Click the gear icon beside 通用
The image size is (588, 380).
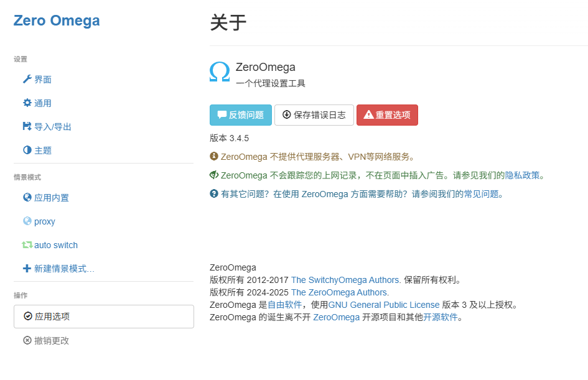pyautogui.click(x=27, y=103)
